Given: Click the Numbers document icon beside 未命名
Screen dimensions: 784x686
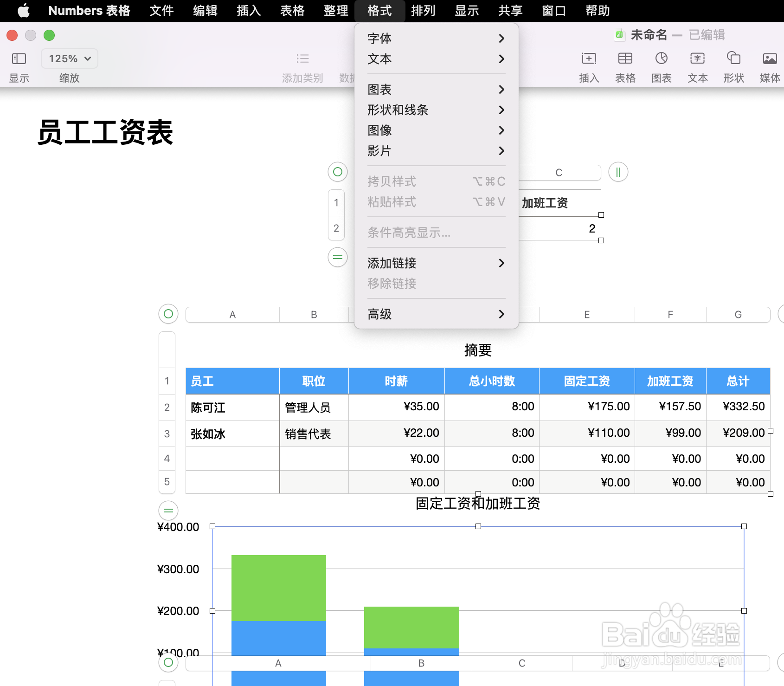Looking at the screenshot, I should pyautogui.click(x=619, y=34).
